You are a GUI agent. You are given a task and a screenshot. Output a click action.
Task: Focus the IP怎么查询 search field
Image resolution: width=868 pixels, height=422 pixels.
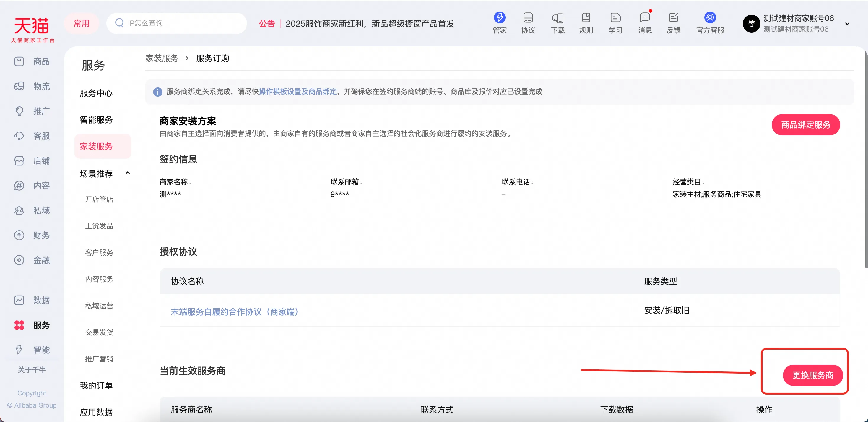177,23
